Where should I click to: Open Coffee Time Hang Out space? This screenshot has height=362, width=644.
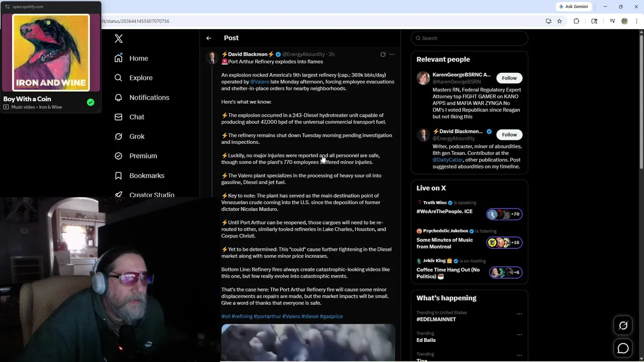(x=448, y=273)
